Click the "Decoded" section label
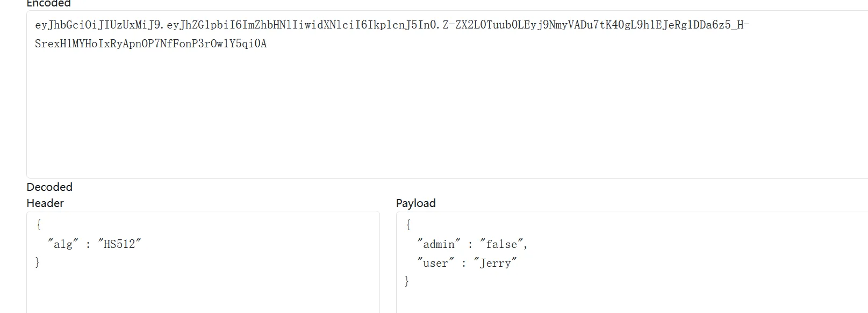Screen dimensions: 868x313 pos(49,187)
